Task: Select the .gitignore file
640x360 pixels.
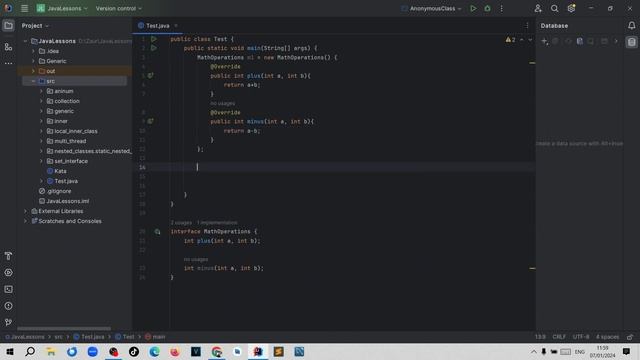Action: pos(59,191)
